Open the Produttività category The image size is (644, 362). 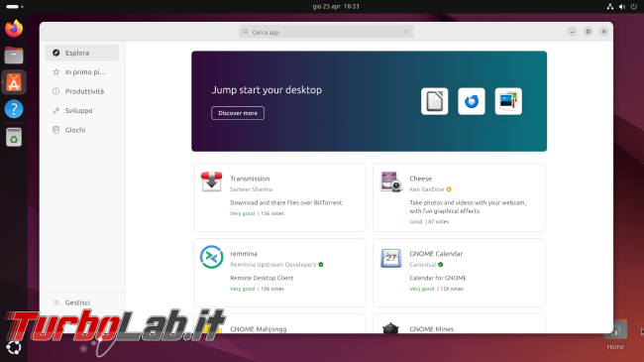pyautogui.click(x=82, y=91)
